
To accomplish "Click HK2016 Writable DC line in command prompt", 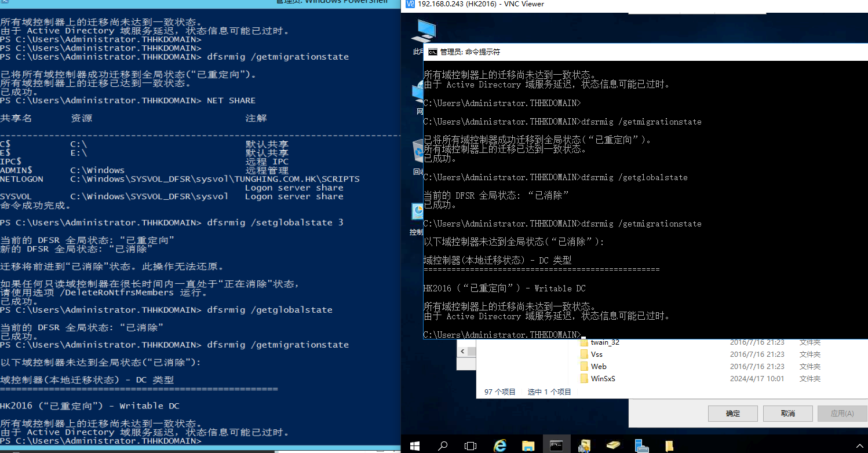I will [x=505, y=288].
